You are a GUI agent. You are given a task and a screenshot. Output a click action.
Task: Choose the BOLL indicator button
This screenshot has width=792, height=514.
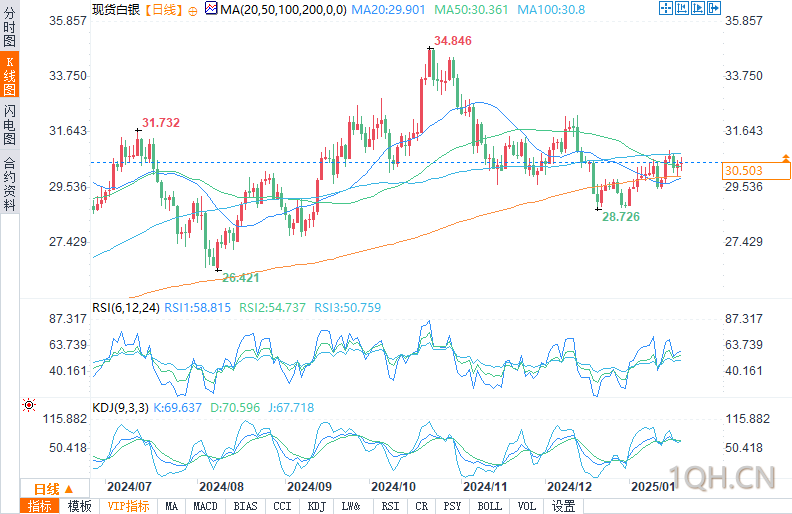(x=489, y=506)
